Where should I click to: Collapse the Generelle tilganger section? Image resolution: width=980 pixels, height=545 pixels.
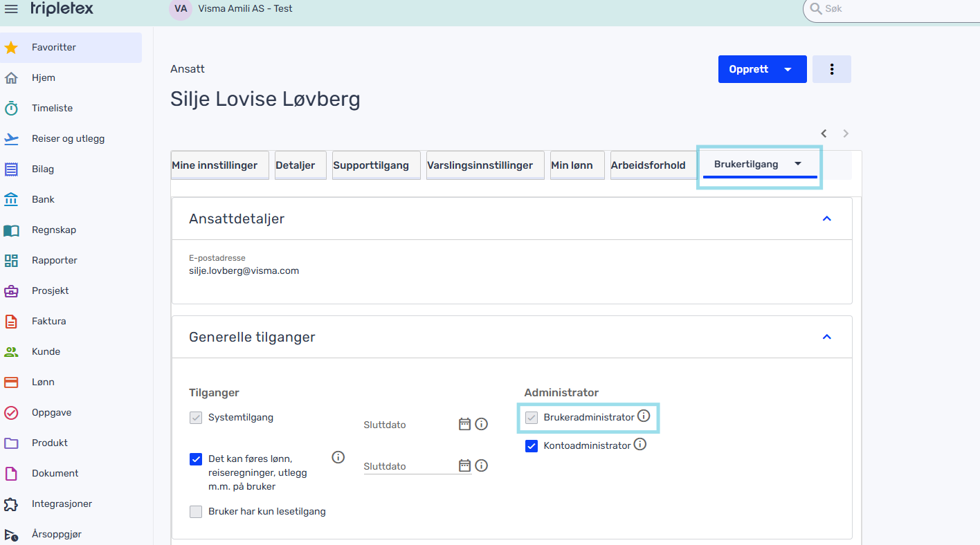[x=826, y=337]
